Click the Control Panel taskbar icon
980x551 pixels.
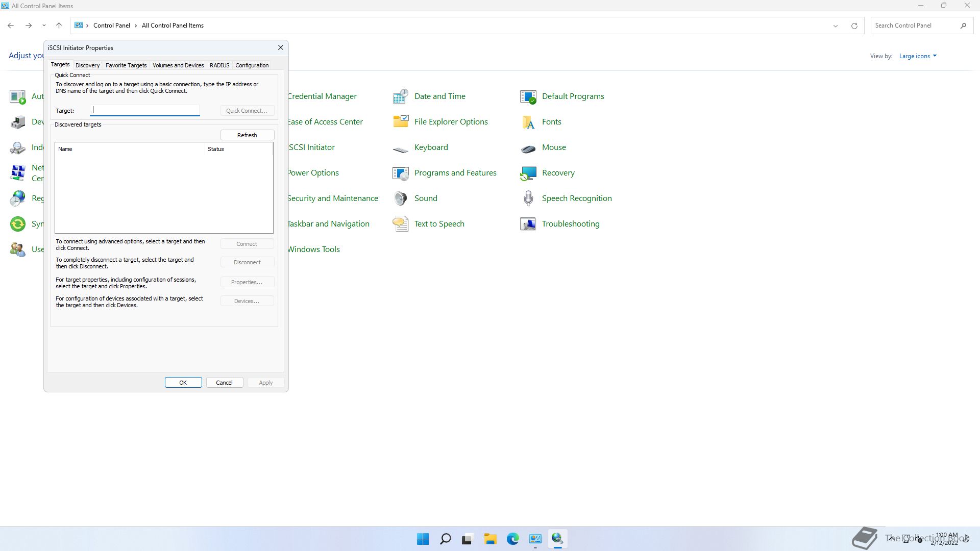pyautogui.click(x=535, y=539)
